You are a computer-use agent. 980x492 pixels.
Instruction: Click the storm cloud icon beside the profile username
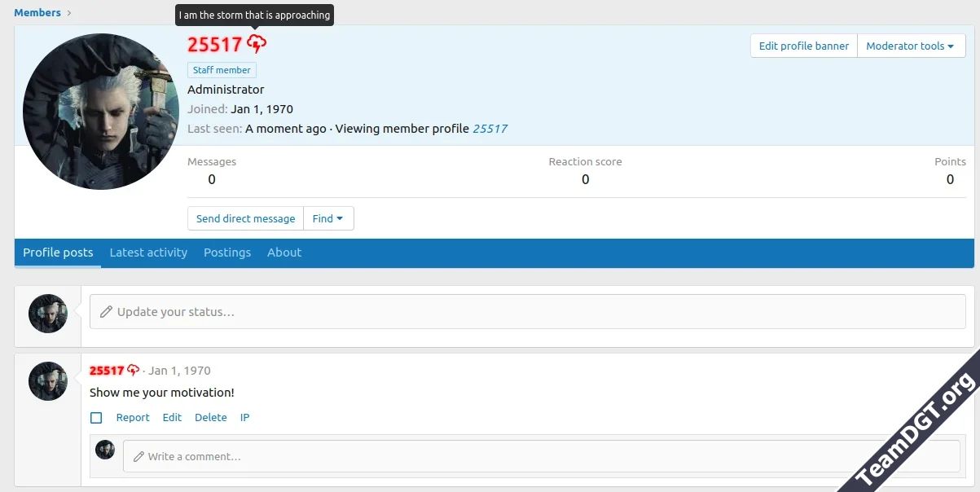point(257,44)
